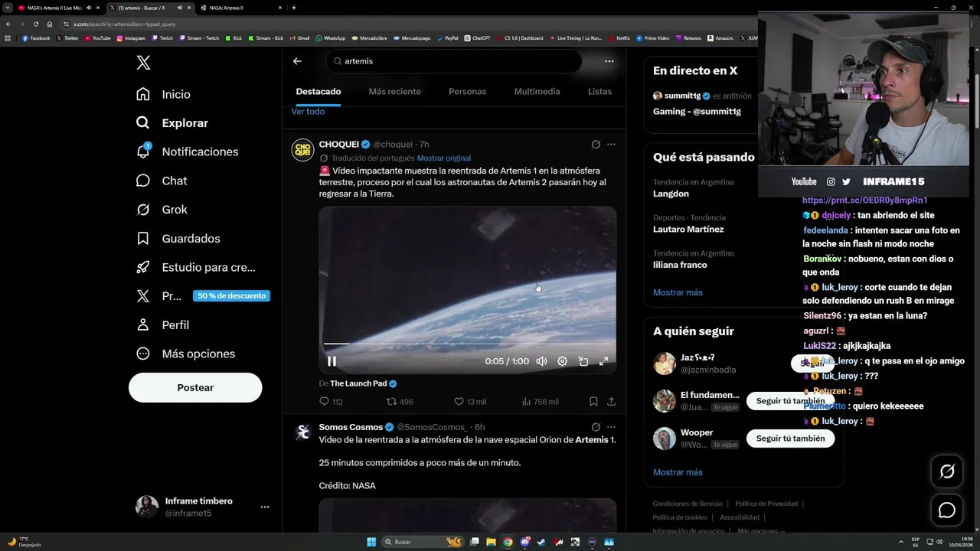Seek on the video progress bar

click(x=467, y=344)
